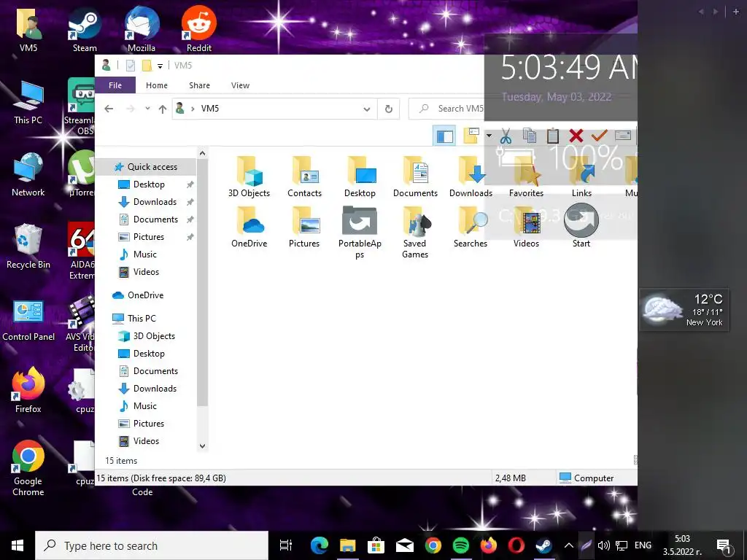Select pinned Documents under Quick access
This screenshot has width=747, height=560.
click(x=155, y=219)
